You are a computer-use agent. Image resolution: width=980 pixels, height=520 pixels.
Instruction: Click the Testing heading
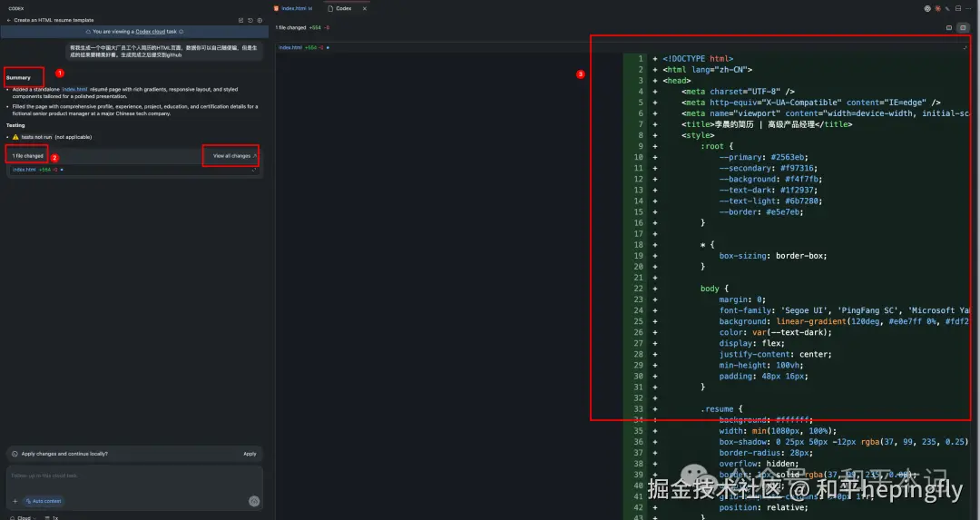coord(15,125)
